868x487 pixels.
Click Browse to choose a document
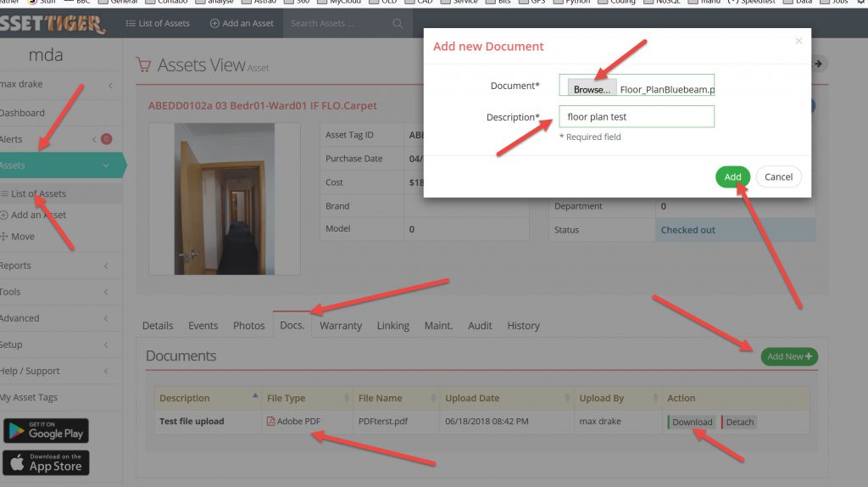click(x=591, y=89)
